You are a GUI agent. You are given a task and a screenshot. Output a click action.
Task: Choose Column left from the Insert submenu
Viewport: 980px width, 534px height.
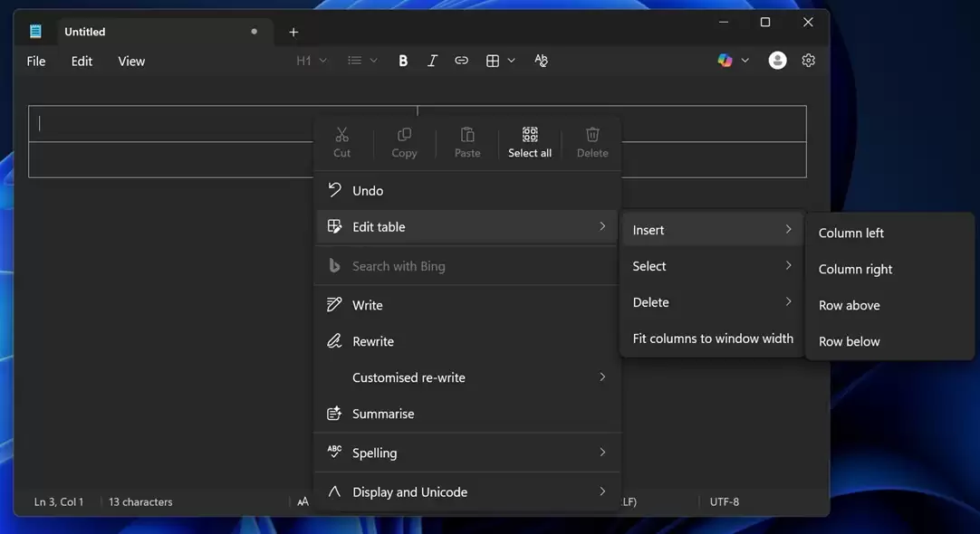point(850,233)
